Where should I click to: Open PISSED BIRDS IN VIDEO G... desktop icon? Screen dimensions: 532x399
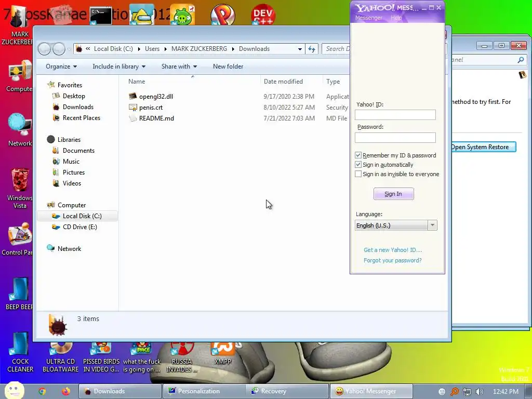(x=101, y=358)
